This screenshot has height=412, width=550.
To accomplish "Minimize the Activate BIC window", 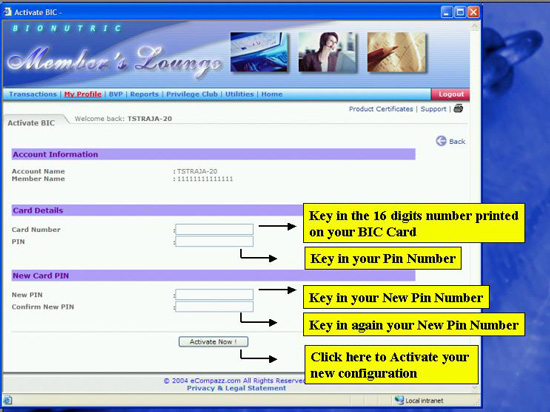I will (446, 12).
